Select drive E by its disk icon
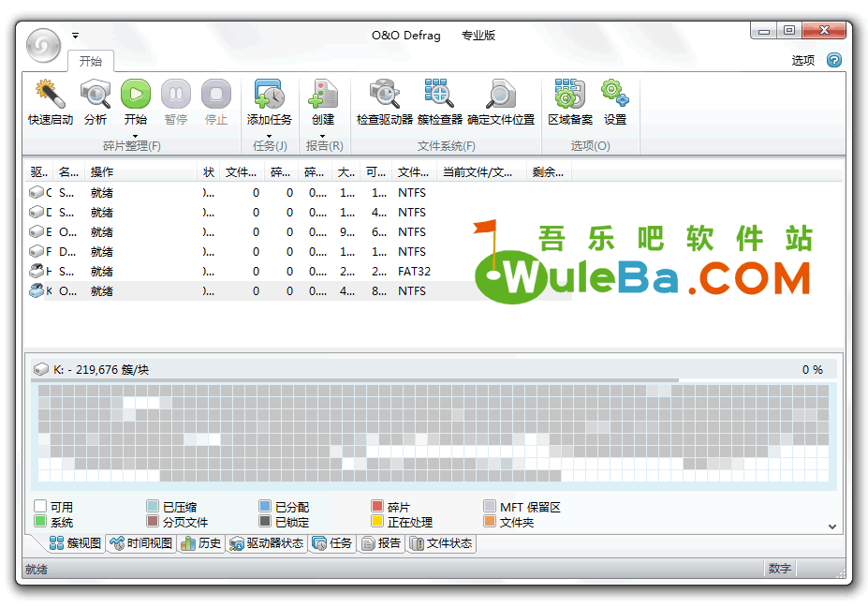868x608 pixels. 37,232
